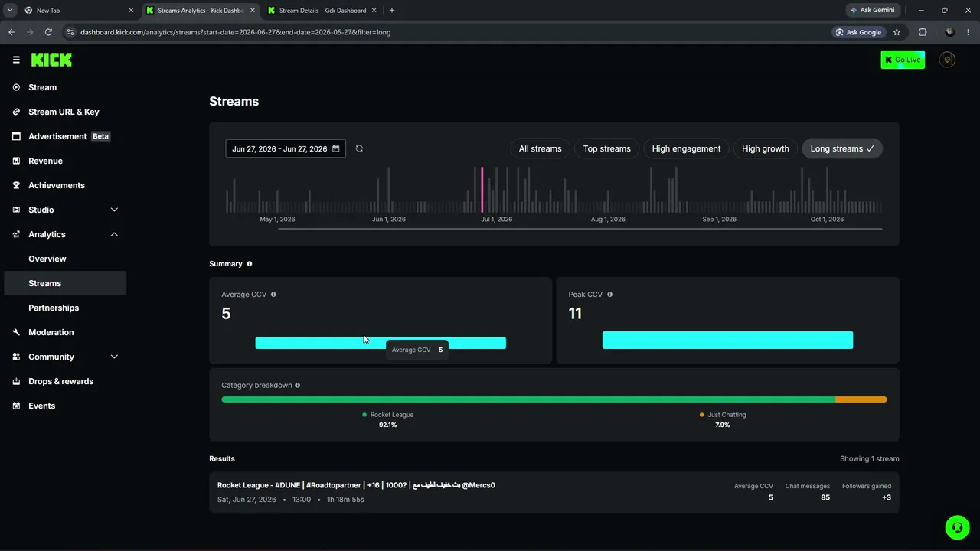
Task: Show the Peak CCV info icon
Action: 609,295
